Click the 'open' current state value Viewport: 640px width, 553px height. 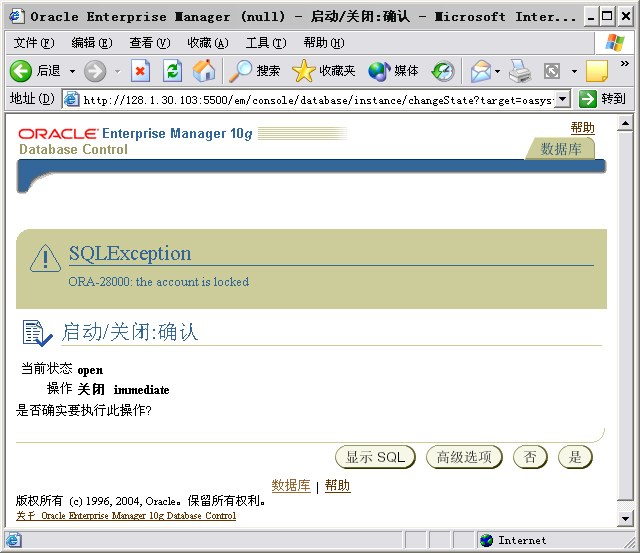pos(90,370)
